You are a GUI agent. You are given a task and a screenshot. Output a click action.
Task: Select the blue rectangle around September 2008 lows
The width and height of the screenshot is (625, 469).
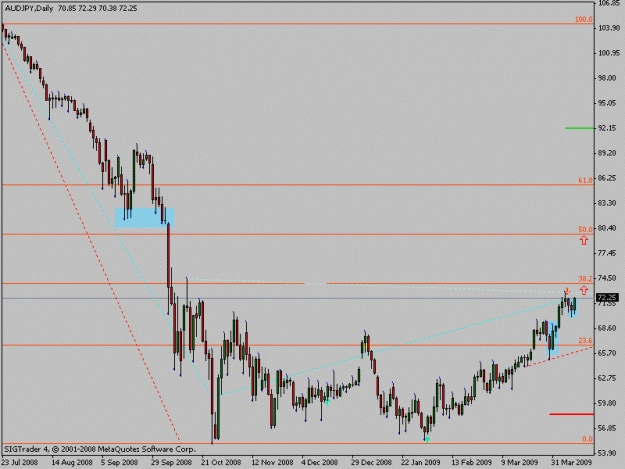click(144, 218)
